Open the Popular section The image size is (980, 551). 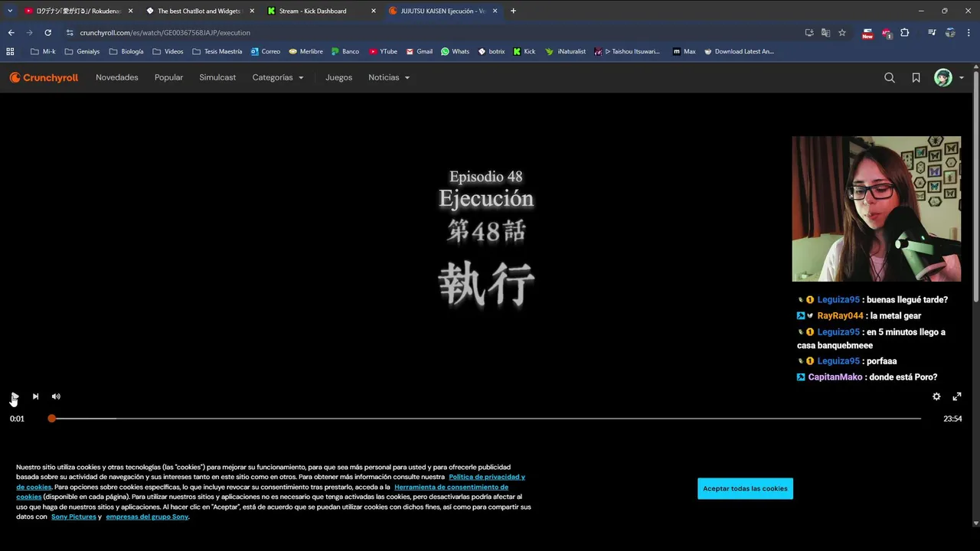pos(168,77)
